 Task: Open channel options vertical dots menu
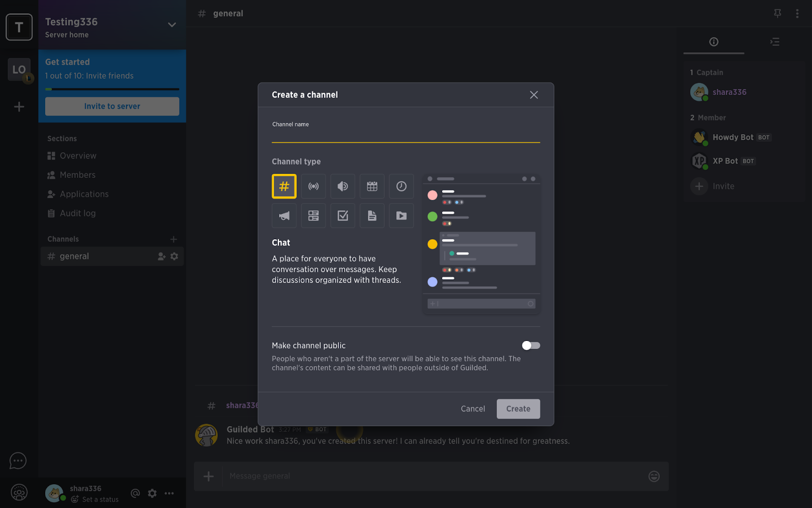click(797, 14)
